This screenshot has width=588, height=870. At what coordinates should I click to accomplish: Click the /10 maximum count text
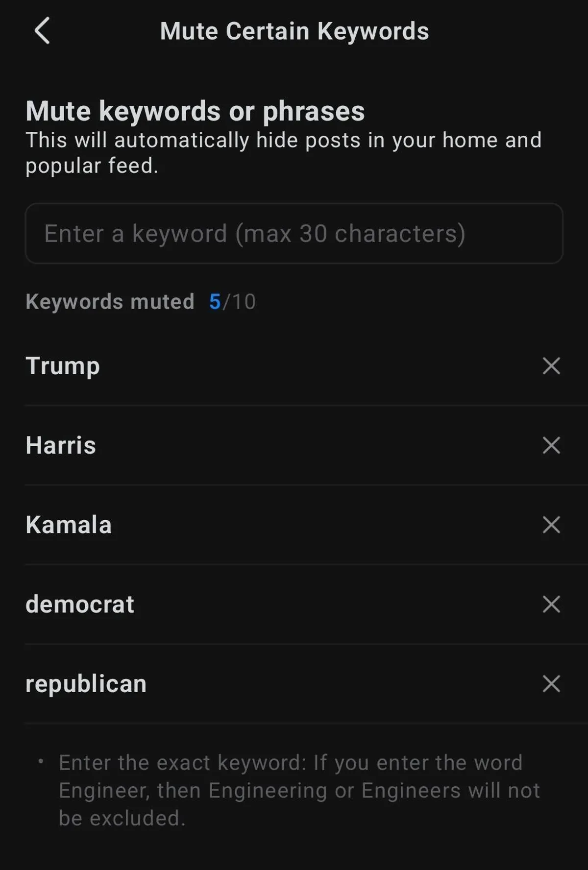tap(239, 302)
